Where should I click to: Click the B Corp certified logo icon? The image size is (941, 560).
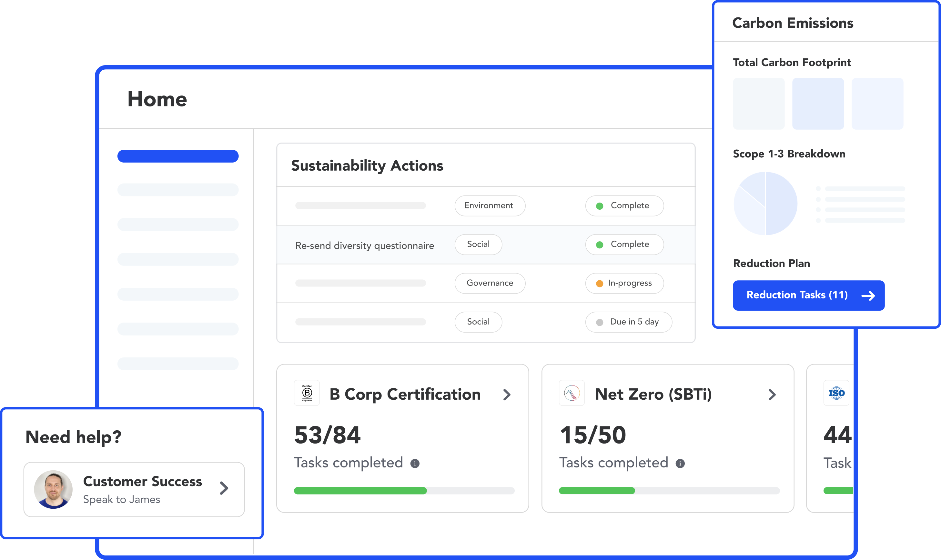[307, 393]
